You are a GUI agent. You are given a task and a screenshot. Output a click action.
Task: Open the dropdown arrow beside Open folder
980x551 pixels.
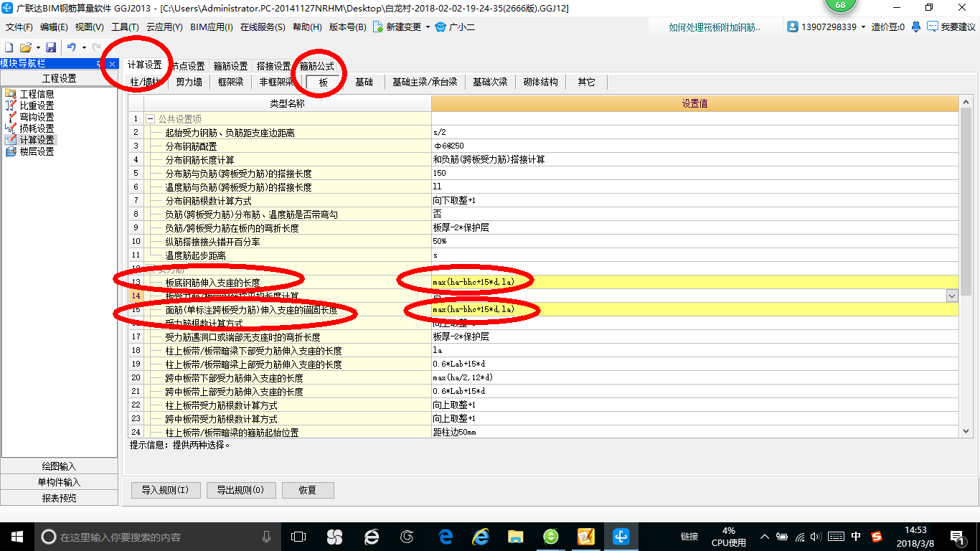click(x=37, y=47)
